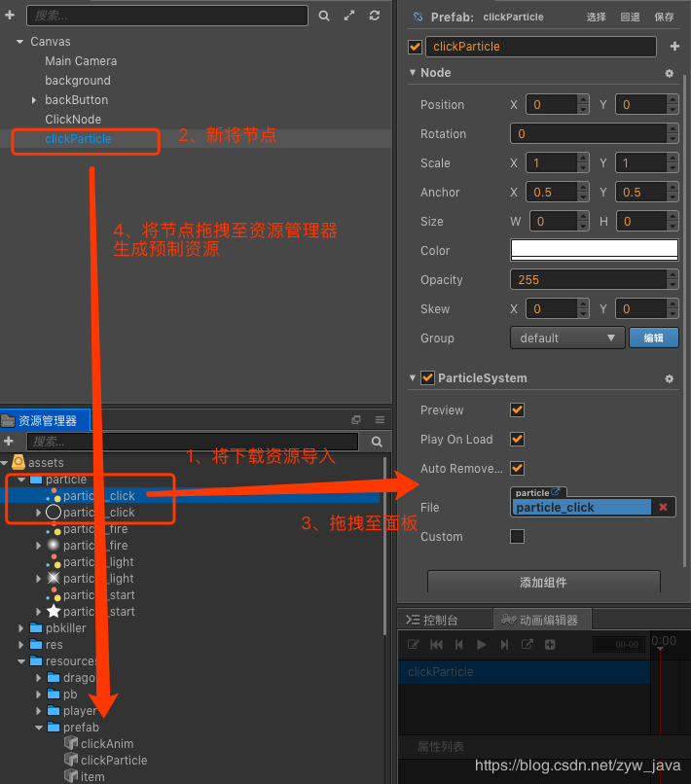The width and height of the screenshot is (691, 784).
Task: Click the assets panel search magnifier icon
Action: 377,442
